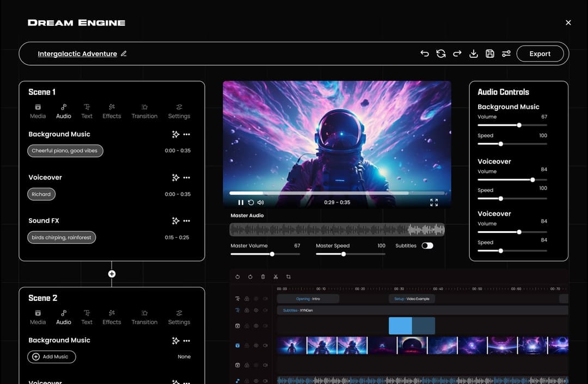Expand more options for Sound FX
The height and width of the screenshot is (384, 588).
pos(187,221)
